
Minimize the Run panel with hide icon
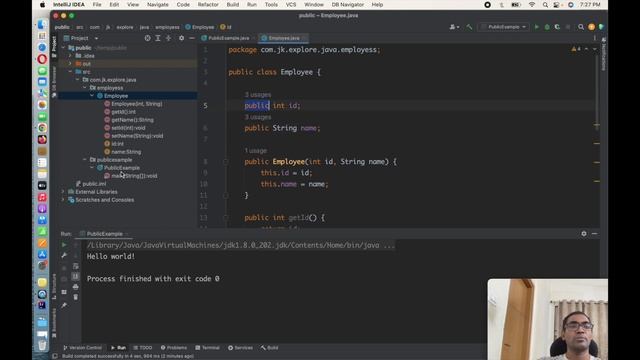594,233
